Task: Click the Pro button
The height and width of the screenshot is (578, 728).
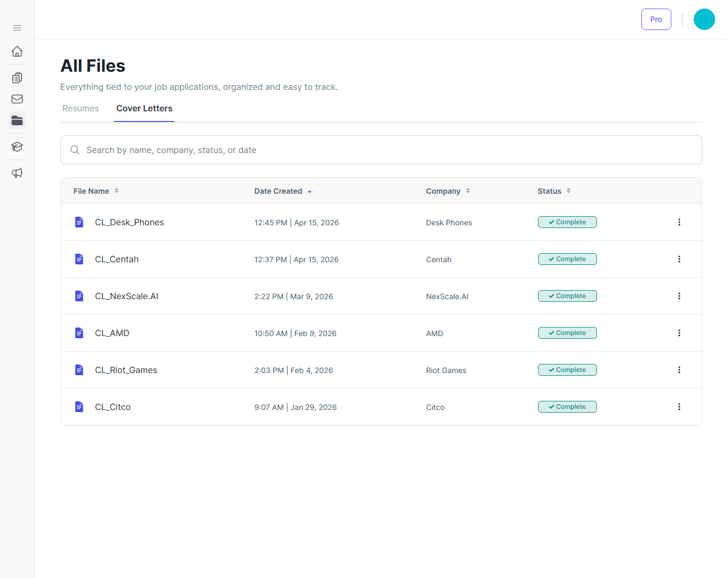Action: pos(656,19)
